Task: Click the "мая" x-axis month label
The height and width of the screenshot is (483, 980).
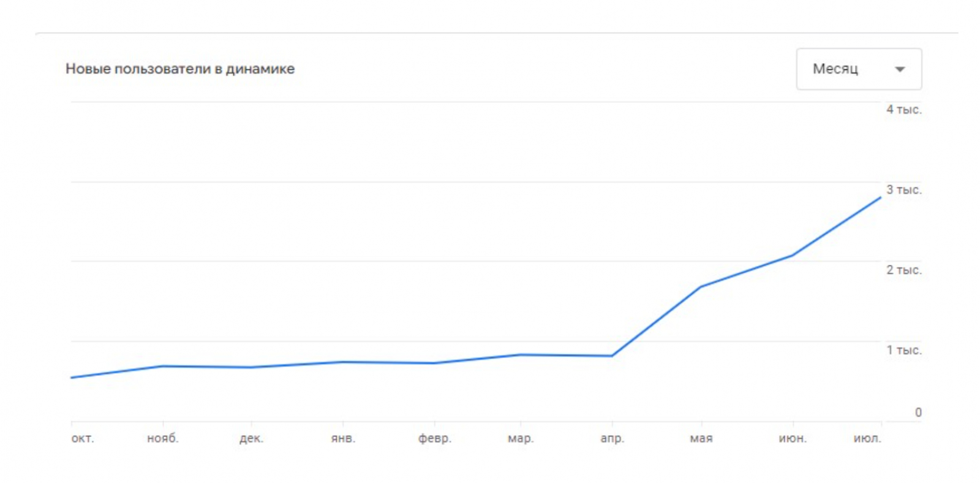Action: (701, 438)
